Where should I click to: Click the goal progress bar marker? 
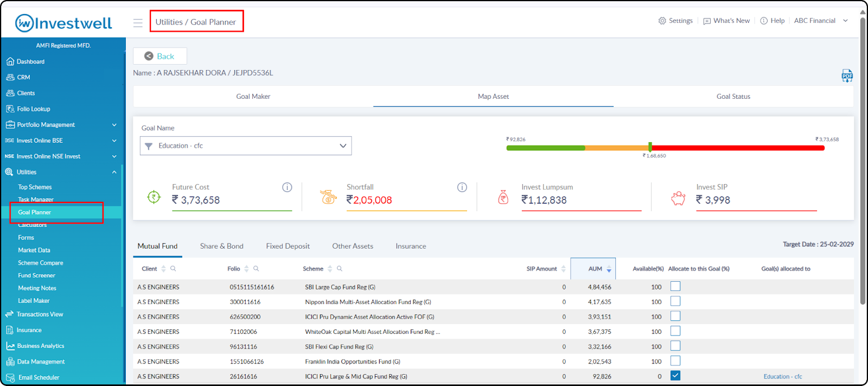click(650, 147)
